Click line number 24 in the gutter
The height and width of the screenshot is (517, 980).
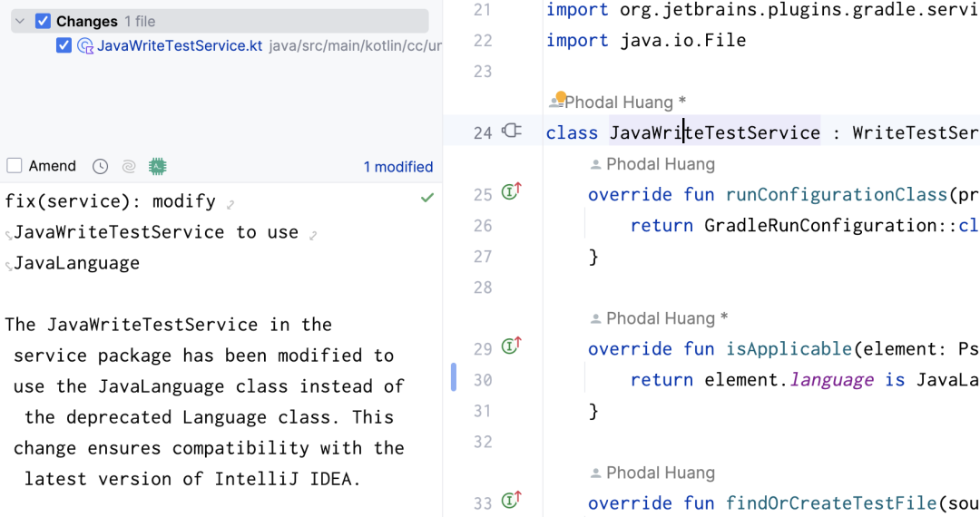[483, 133]
